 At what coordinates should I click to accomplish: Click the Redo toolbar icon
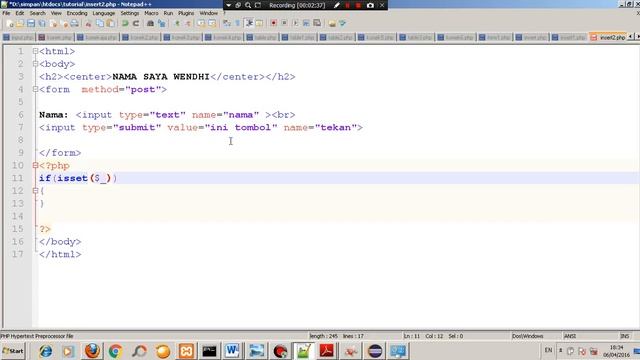pyautogui.click(x=136, y=24)
